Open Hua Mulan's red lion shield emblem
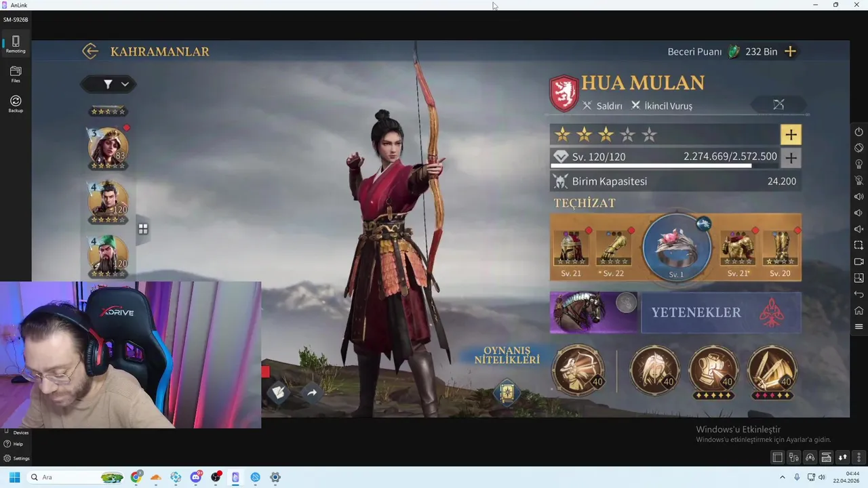Image resolution: width=868 pixels, height=488 pixels. tap(564, 93)
